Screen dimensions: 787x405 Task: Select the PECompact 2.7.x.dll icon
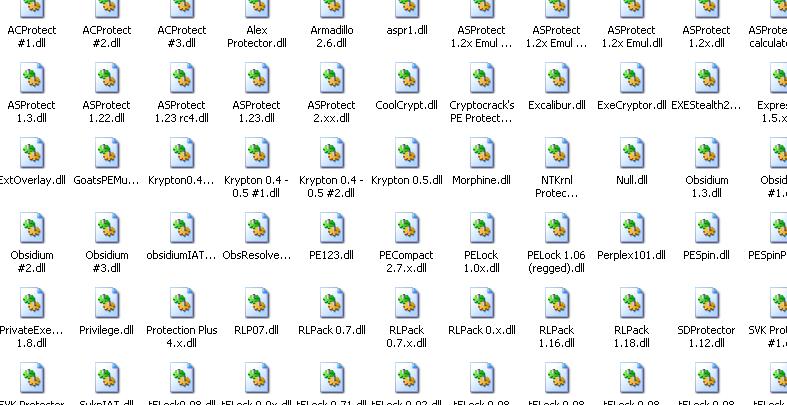[x=407, y=228]
